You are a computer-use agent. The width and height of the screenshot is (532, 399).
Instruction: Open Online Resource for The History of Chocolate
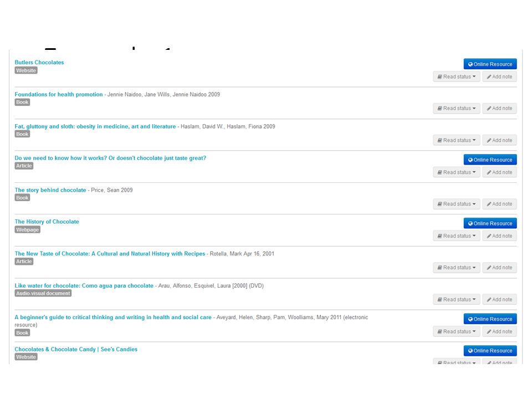click(490, 223)
